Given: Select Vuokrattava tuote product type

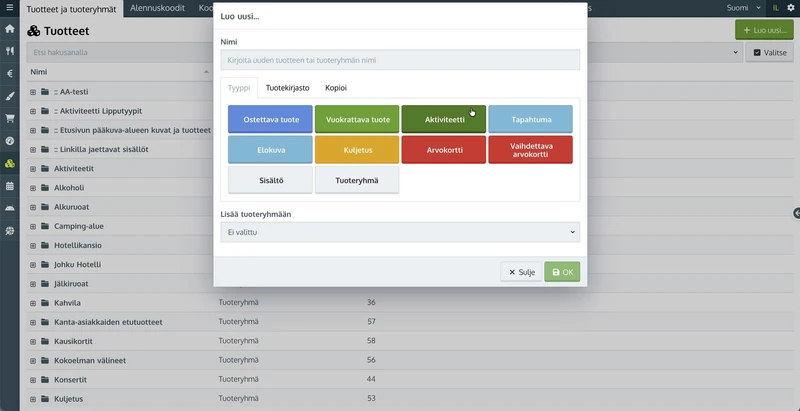Looking at the screenshot, I should 357,119.
